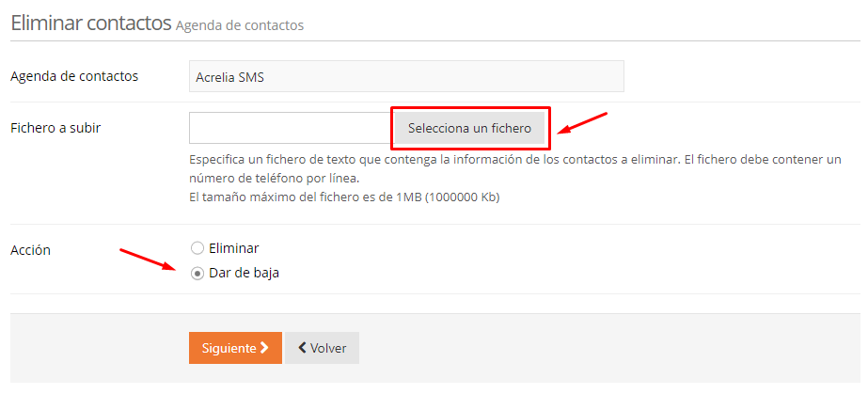Screen dimensions: 868x394
Task: Click the 'Agenda de contactos' form label
Action: tap(74, 76)
